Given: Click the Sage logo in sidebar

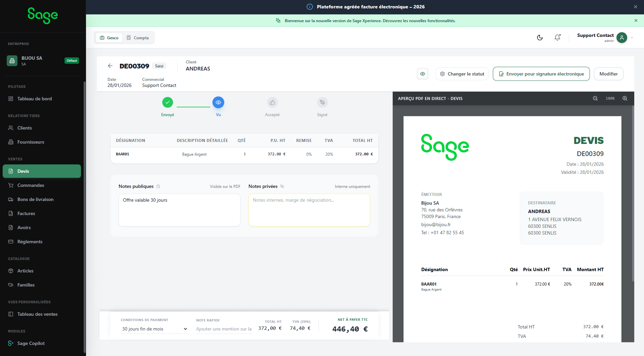Looking at the screenshot, I should click(x=43, y=15).
